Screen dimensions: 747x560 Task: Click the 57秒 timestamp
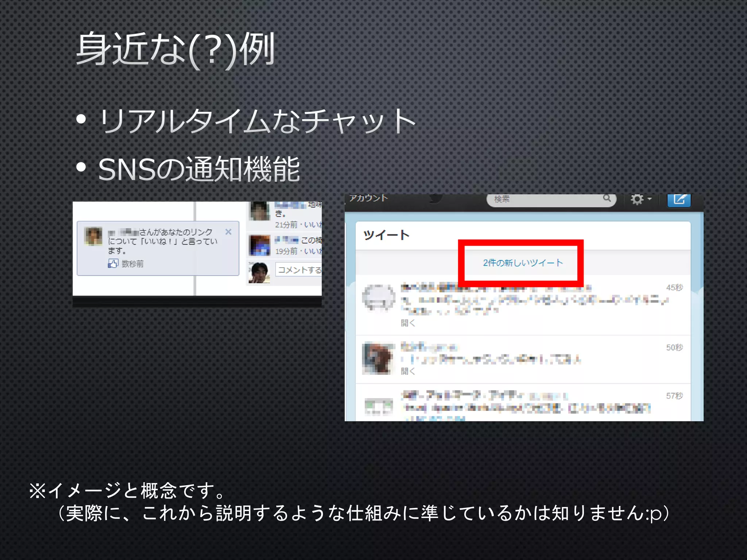pyautogui.click(x=674, y=396)
